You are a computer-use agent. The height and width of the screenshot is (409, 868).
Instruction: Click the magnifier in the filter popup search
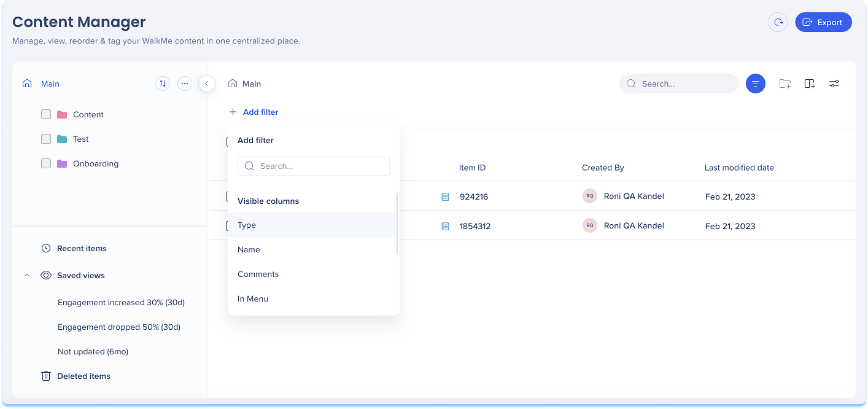coord(249,166)
